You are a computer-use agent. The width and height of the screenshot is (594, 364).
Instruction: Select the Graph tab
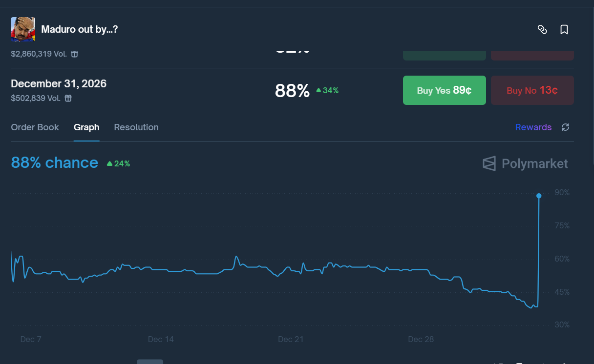point(86,127)
